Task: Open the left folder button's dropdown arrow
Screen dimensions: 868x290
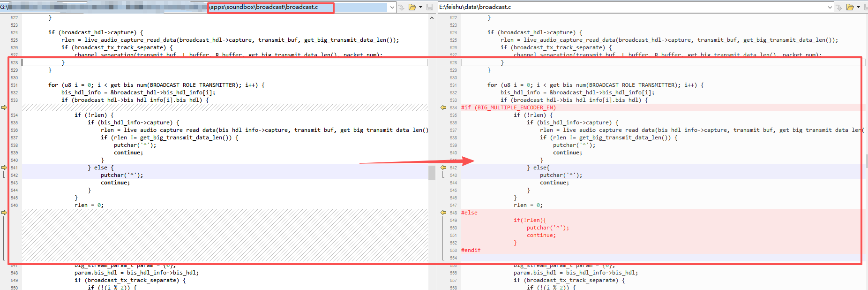Action: 420,7
